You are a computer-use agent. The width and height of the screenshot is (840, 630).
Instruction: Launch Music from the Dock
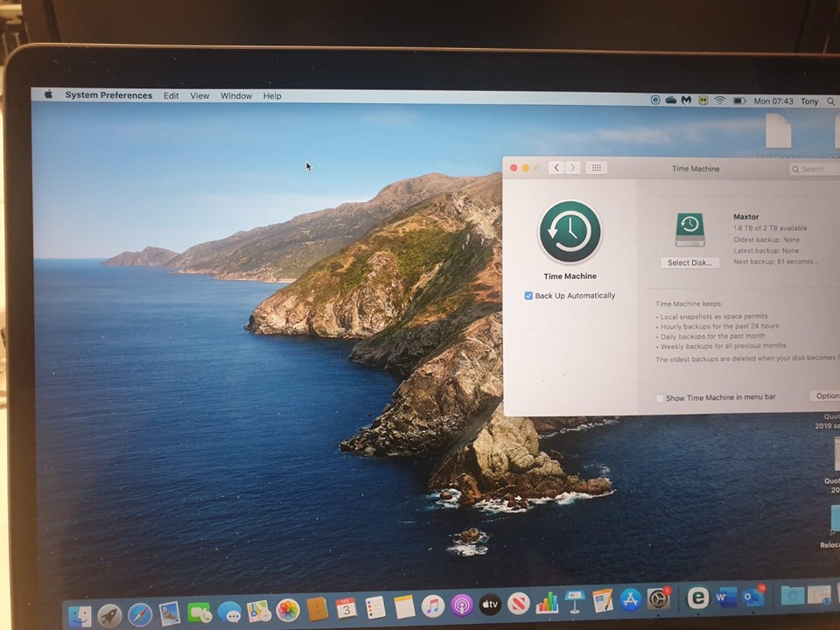point(433,606)
